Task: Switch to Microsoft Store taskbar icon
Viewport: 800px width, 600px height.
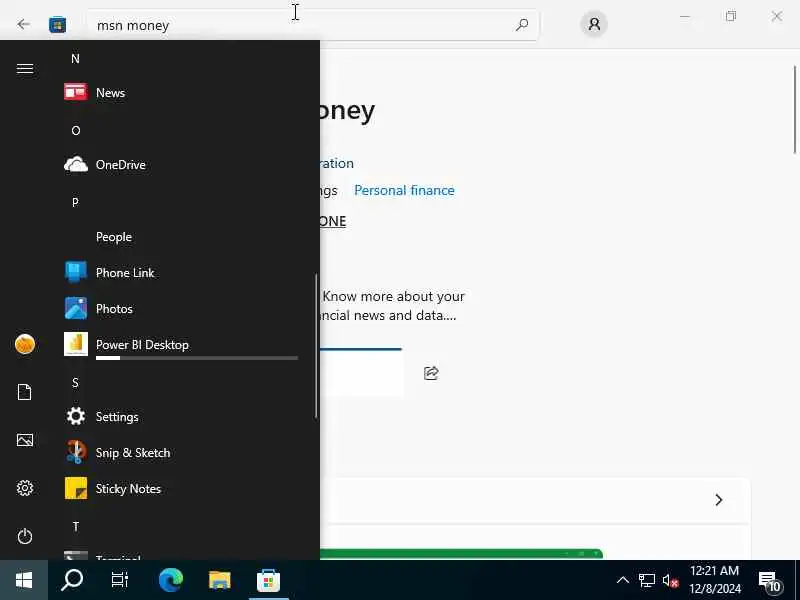Action: pyautogui.click(x=269, y=580)
